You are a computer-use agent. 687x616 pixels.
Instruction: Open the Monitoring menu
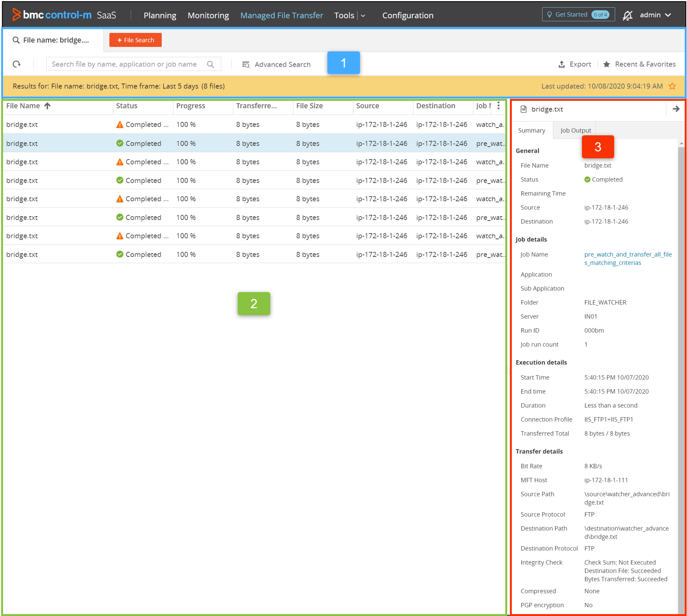click(208, 15)
